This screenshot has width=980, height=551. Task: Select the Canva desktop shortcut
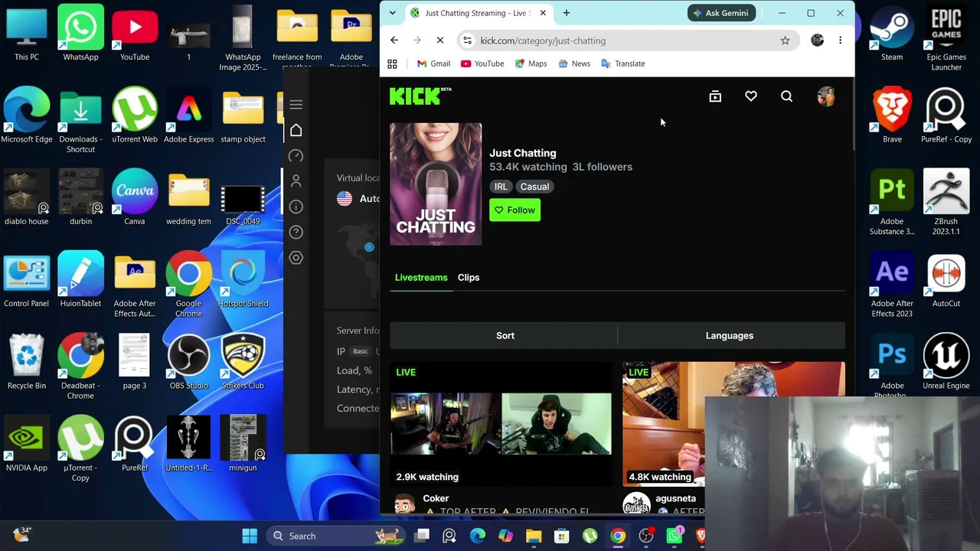tap(135, 197)
